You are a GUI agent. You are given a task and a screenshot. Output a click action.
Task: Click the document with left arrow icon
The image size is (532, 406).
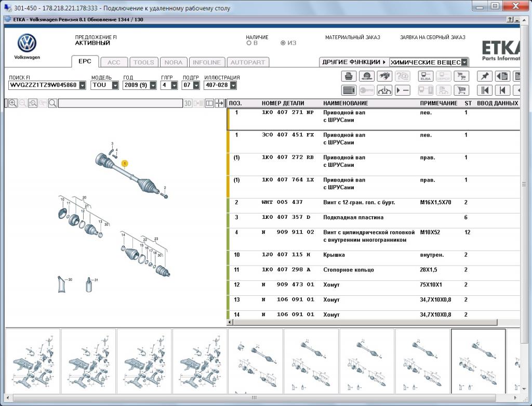[502, 76]
